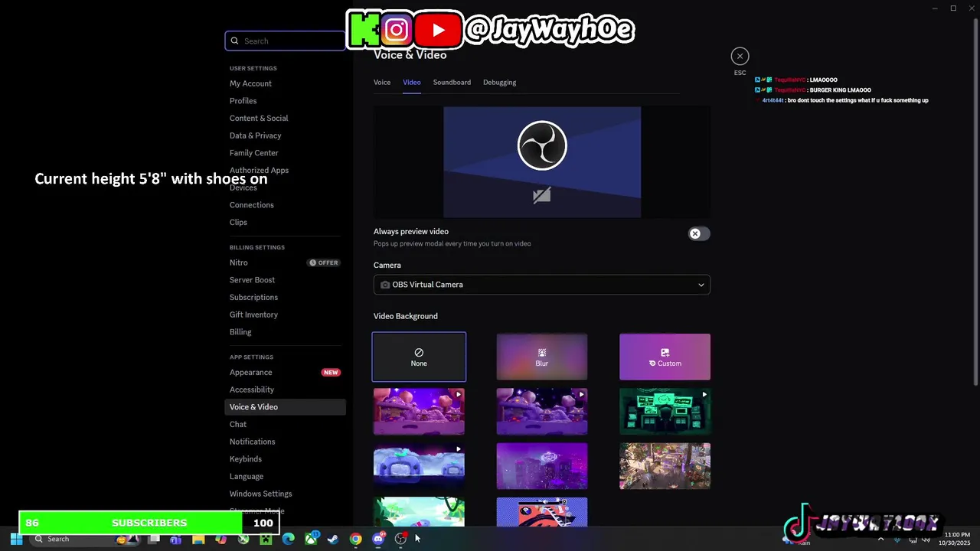Select the colorful town street background
This screenshot has height=551, width=980.
tap(665, 466)
